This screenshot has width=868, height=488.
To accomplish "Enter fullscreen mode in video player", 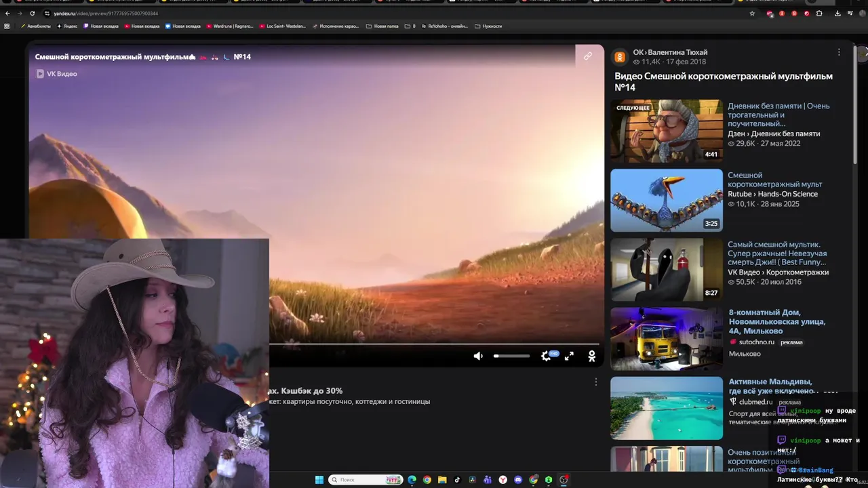I will [x=569, y=356].
